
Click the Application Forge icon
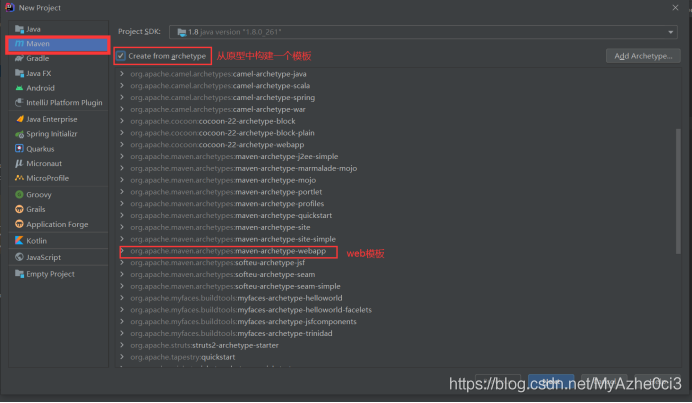19,224
